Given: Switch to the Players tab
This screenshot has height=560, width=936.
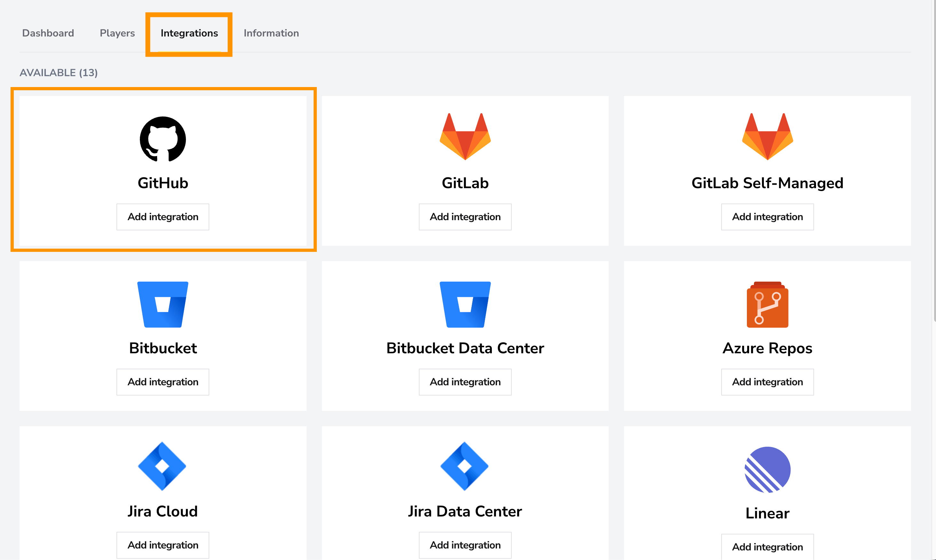Looking at the screenshot, I should pos(117,33).
